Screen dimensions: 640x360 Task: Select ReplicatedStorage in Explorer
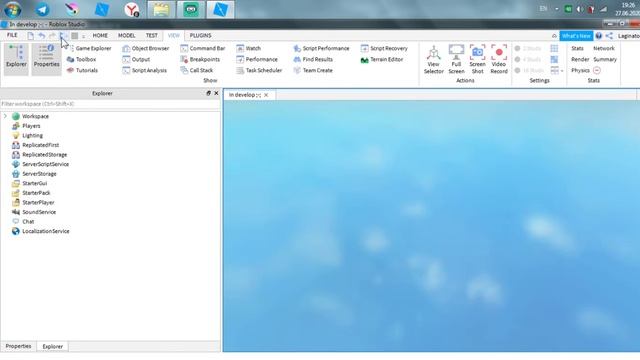coord(44,155)
